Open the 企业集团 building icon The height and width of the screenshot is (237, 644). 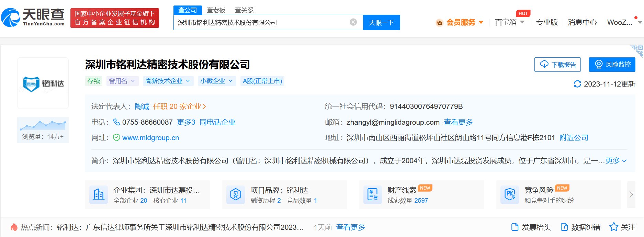tap(99, 195)
